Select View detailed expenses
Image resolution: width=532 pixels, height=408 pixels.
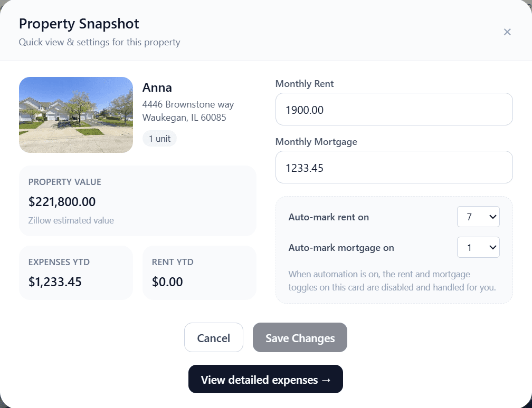pos(265,379)
